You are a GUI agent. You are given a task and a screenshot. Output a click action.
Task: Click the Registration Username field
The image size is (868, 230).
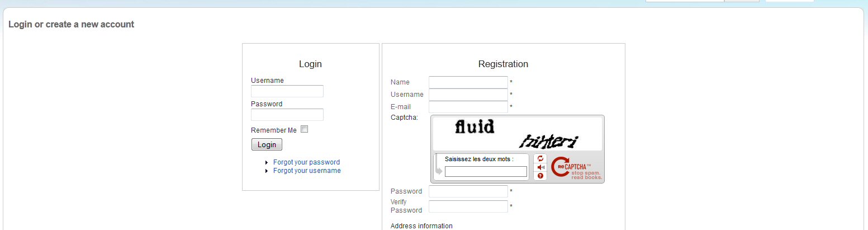click(x=468, y=95)
